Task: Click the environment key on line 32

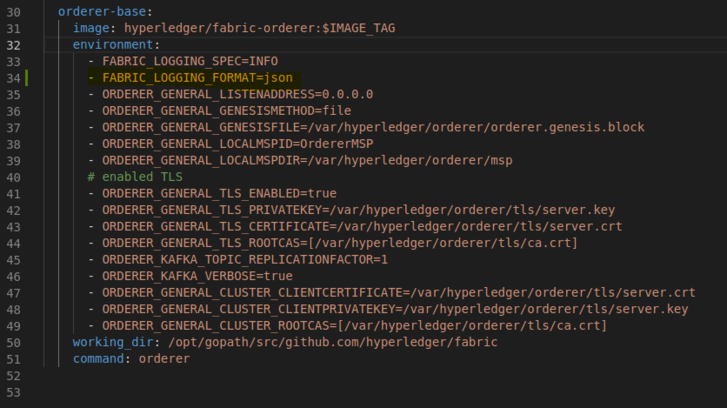Action: click(x=113, y=45)
